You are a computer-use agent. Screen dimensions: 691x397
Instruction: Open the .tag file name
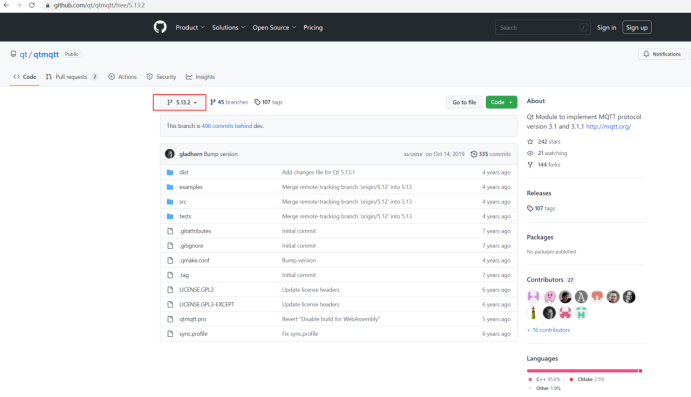point(184,275)
